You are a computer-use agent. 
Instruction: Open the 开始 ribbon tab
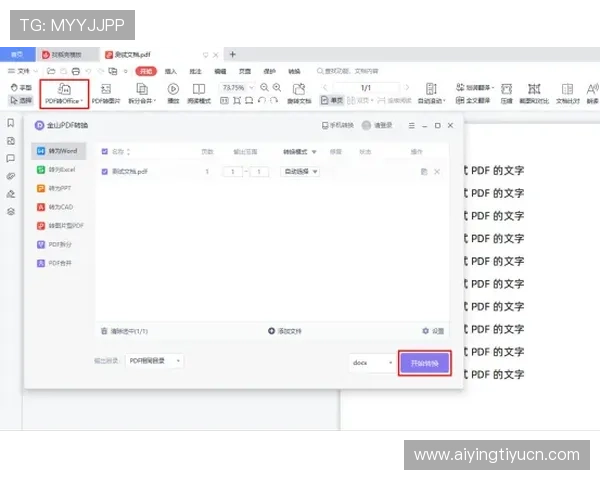[146, 71]
